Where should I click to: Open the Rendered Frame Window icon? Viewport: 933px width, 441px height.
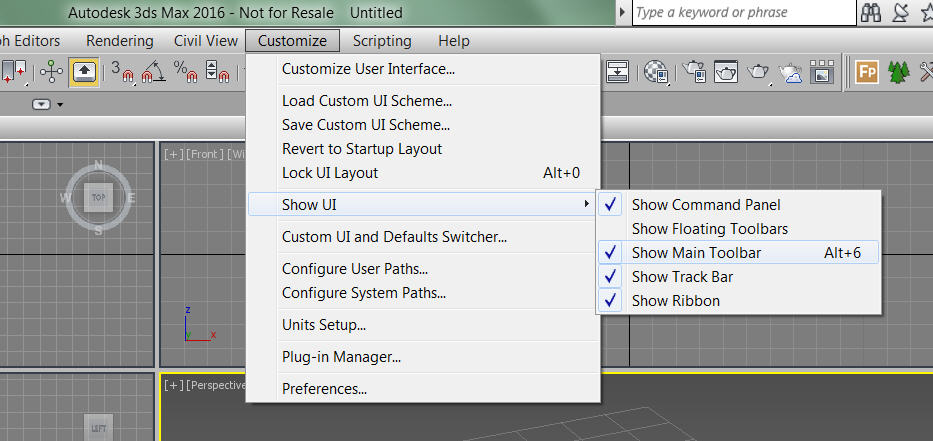(x=726, y=71)
